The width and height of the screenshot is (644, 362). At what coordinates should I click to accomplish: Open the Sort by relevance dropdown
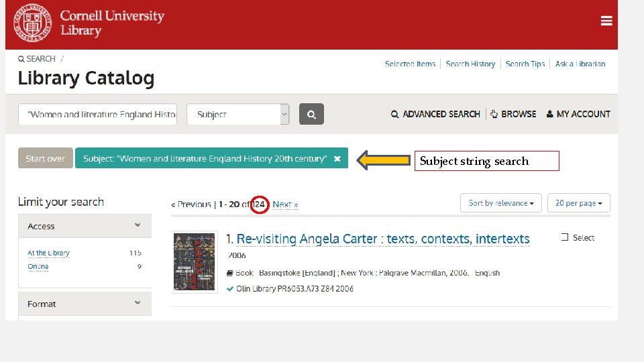click(500, 203)
